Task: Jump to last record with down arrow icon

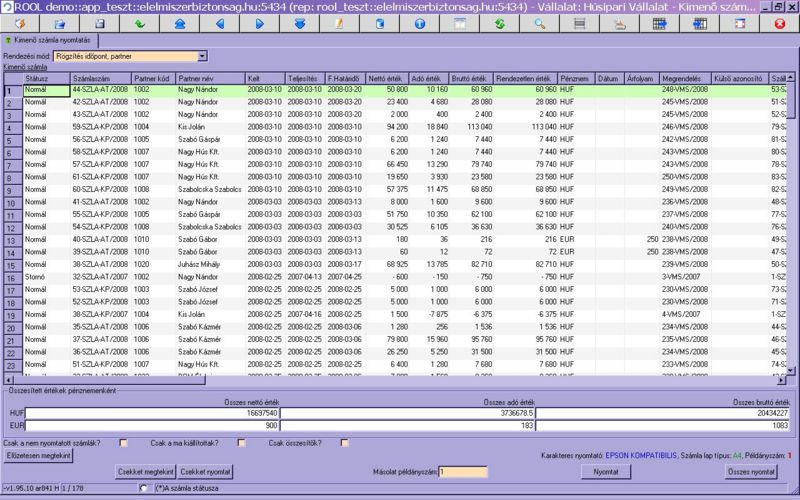Action: click(x=299, y=23)
